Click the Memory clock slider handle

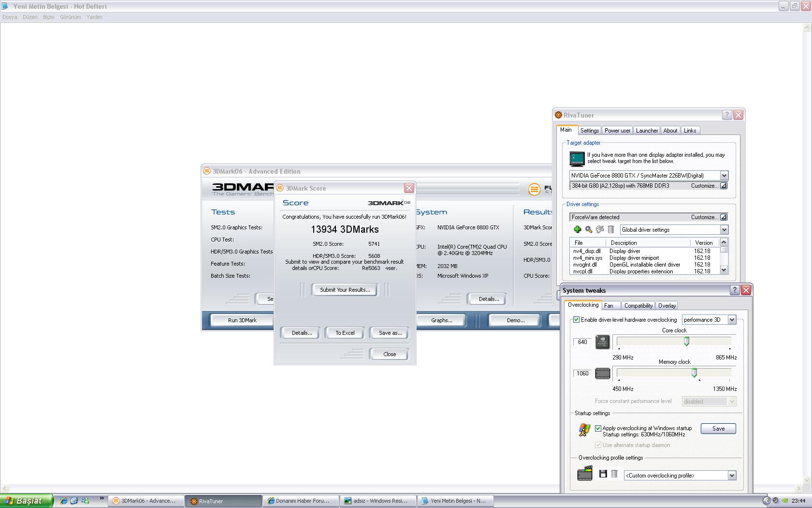pos(694,373)
